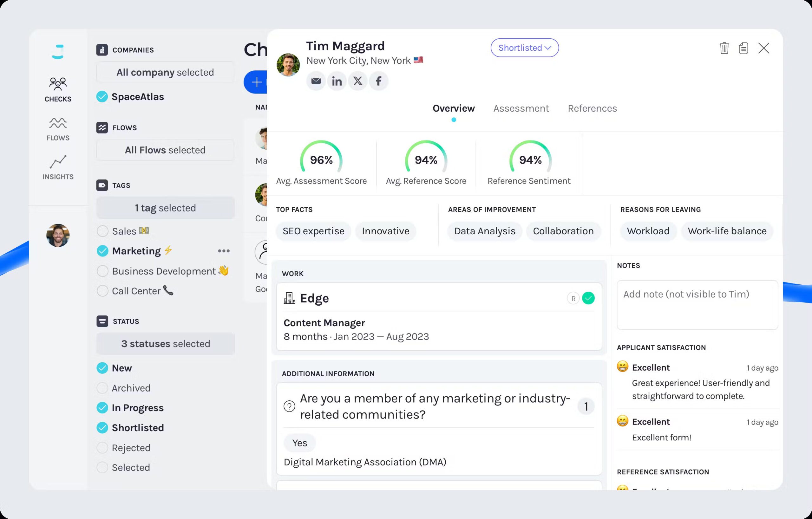Viewport: 812px width, 519px height.
Task: Open the Facebook profile icon
Action: click(378, 81)
